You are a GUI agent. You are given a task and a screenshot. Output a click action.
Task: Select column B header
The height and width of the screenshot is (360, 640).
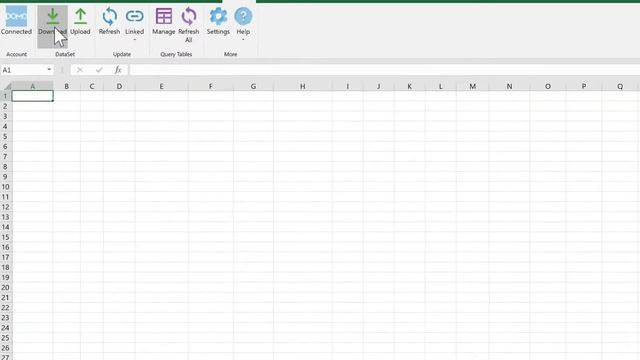[x=67, y=86]
